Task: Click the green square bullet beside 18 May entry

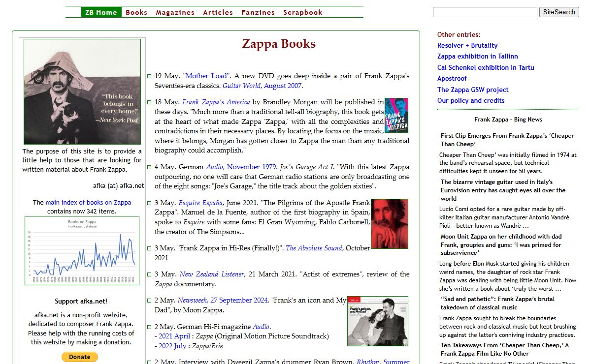Action: (149, 102)
